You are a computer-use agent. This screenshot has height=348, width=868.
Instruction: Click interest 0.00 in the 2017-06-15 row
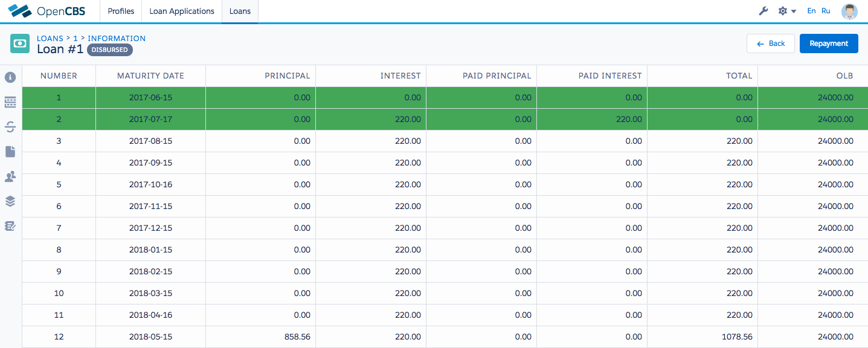coord(413,97)
